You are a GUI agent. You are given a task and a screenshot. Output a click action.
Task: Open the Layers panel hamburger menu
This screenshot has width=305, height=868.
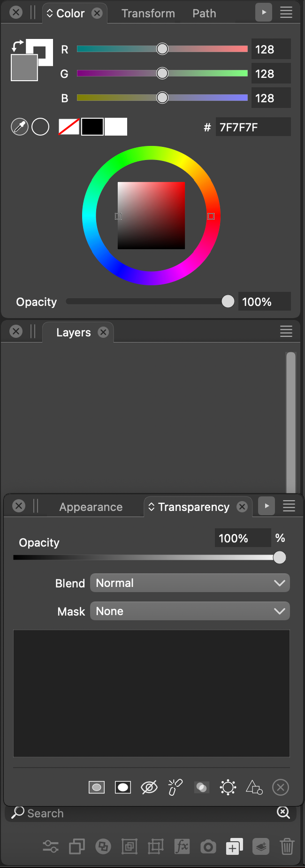[286, 332]
